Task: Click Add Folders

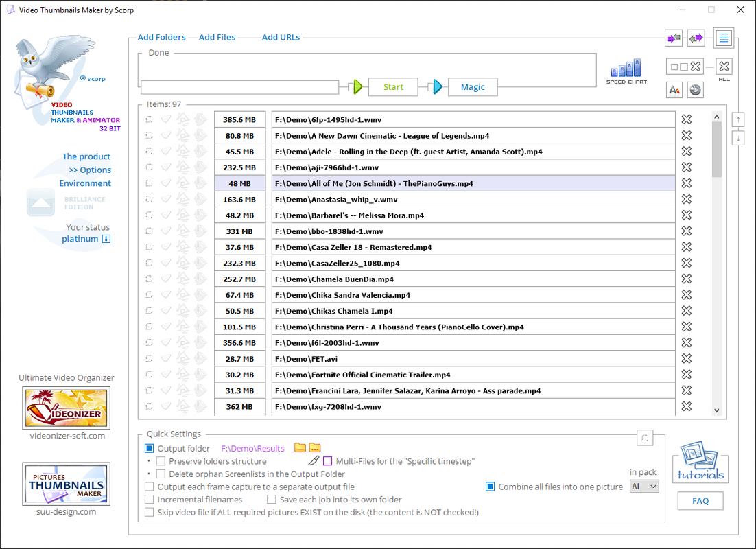Action: [x=161, y=37]
